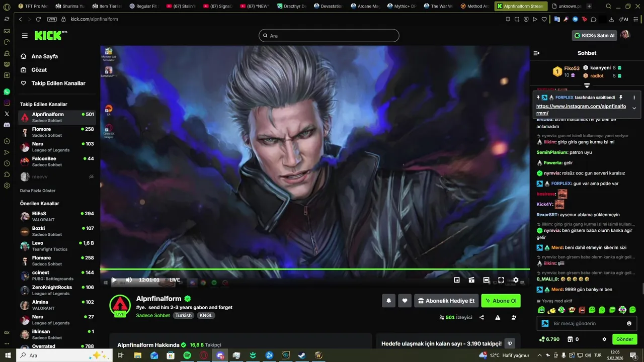This screenshot has height=362, width=644.
Task: Open the browser extensions puzzle icon
Action: tap(594, 19)
